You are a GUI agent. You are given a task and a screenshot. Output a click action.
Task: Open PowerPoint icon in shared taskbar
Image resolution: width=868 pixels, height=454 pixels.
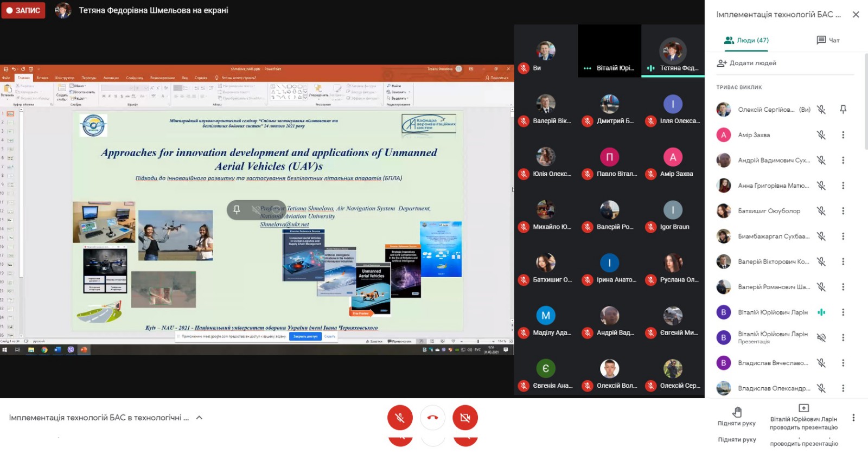point(84,350)
